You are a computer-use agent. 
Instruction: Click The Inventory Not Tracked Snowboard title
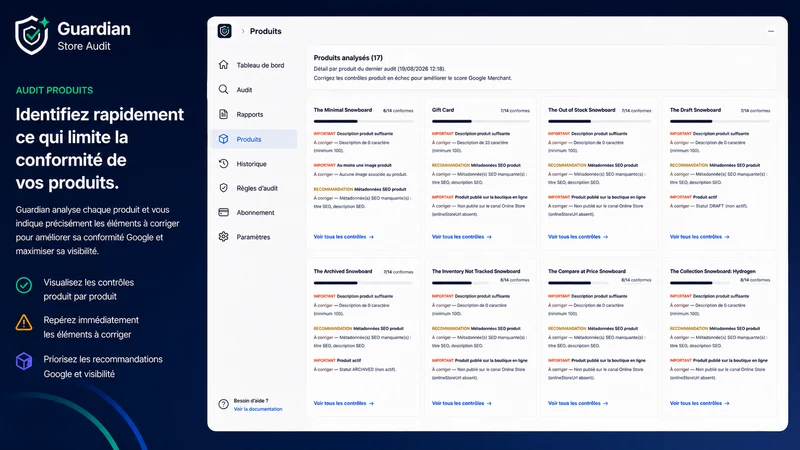(x=476, y=271)
